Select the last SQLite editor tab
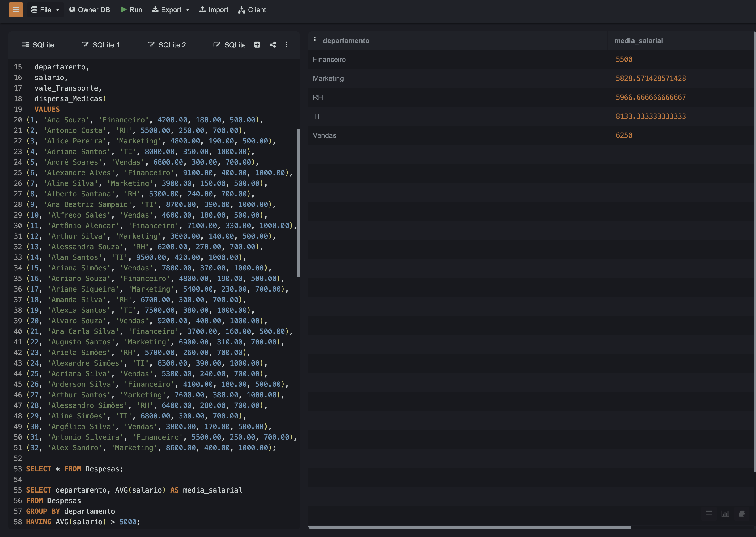The width and height of the screenshot is (756, 537). pos(229,45)
